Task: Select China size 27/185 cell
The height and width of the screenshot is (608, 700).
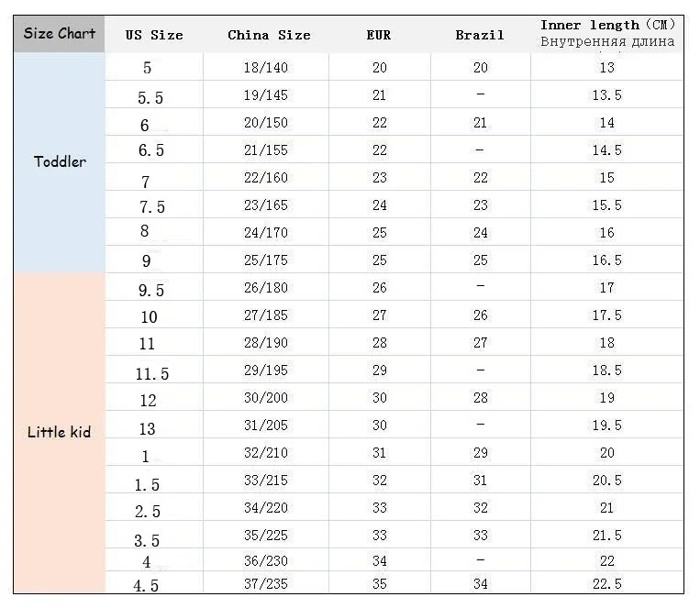Action: point(266,315)
